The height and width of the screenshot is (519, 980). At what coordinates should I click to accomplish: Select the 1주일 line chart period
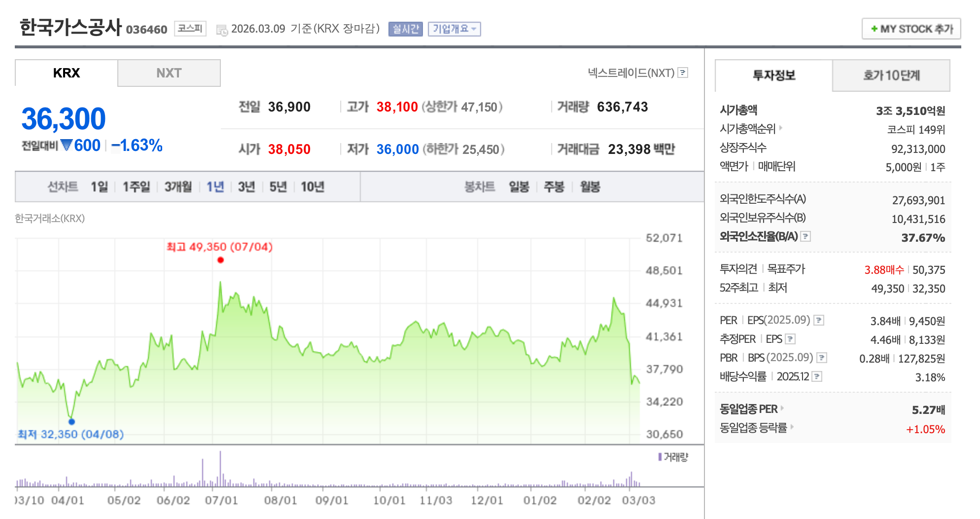136,186
